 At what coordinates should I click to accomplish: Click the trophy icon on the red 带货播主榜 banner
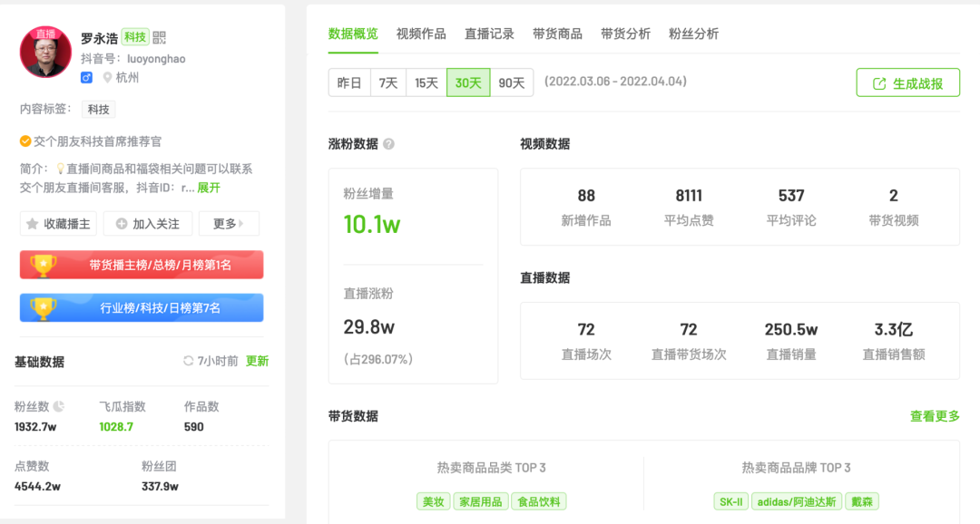(x=44, y=265)
